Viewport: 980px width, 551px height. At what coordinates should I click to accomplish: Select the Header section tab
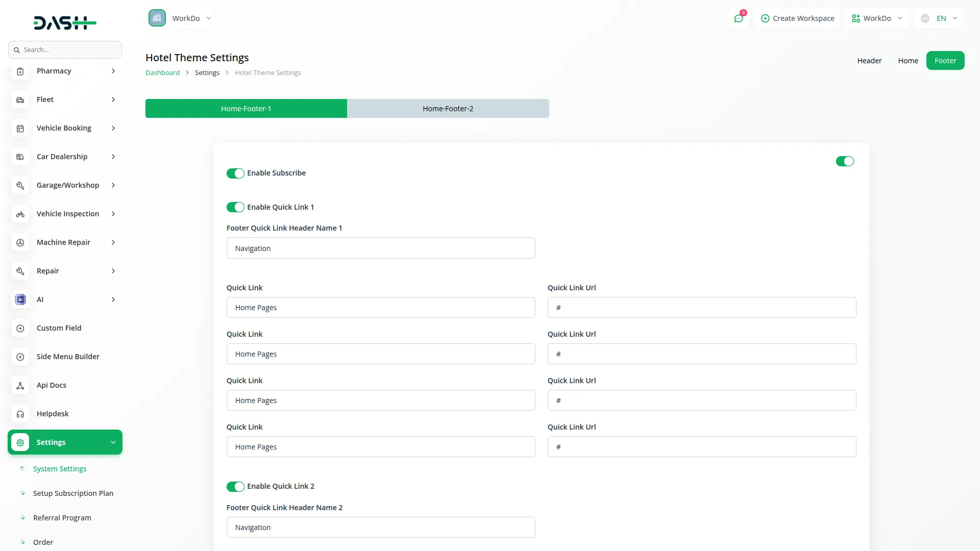tap(869, 61)
